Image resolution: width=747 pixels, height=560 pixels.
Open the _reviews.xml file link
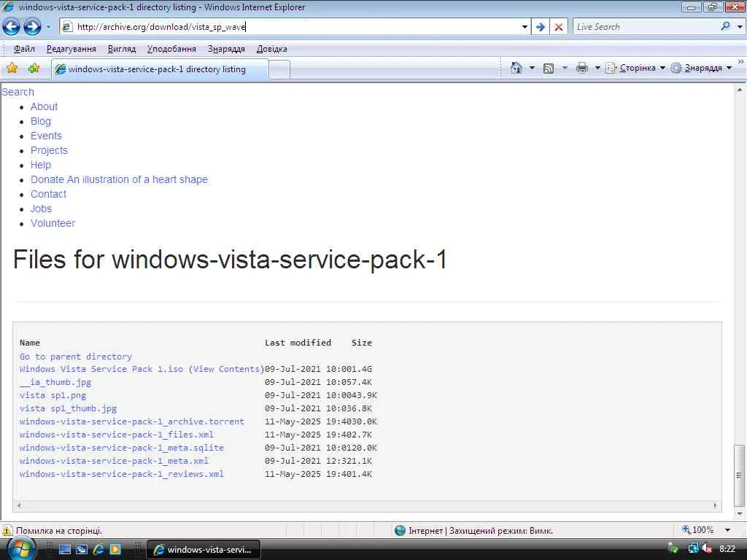pyautogui.click(x=122, y=474)
